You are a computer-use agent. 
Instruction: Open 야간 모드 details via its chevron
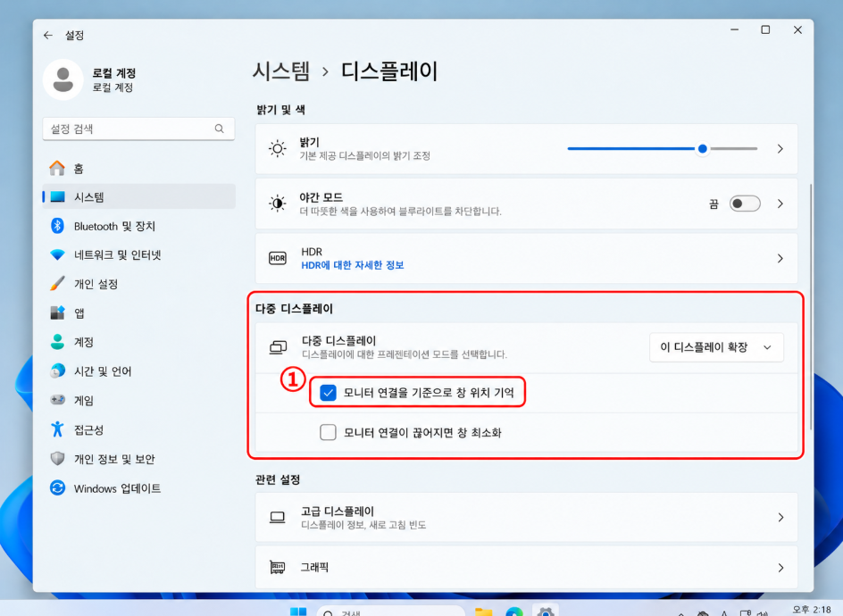coord(780,204)
